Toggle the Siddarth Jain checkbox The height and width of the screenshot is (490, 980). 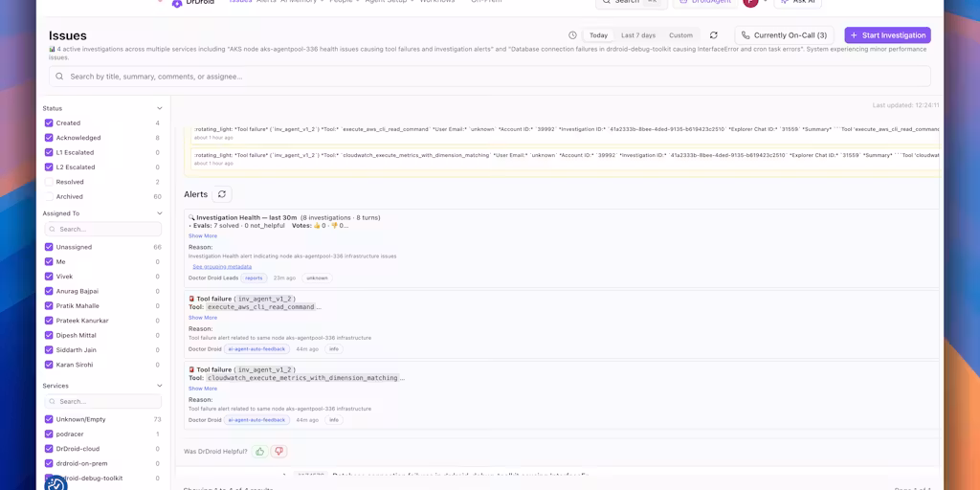click(49, 350)
